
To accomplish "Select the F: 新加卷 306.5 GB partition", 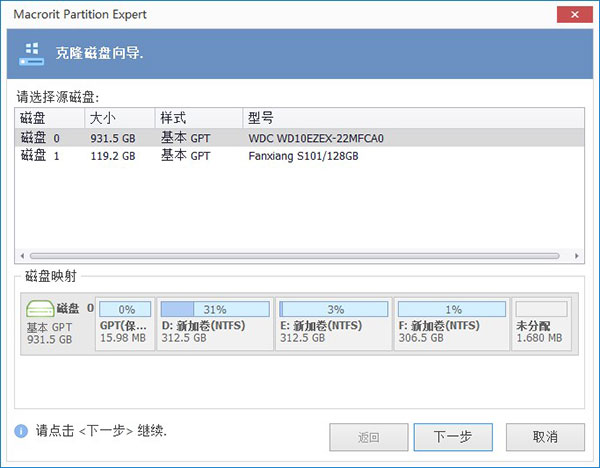I will click(x=452, y=324).
